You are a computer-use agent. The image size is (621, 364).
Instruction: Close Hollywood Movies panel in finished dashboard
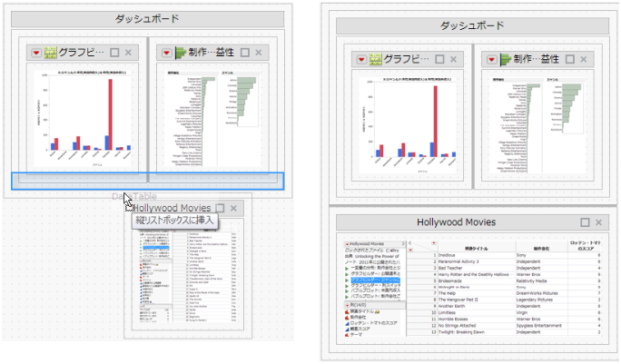click(599, 222)
